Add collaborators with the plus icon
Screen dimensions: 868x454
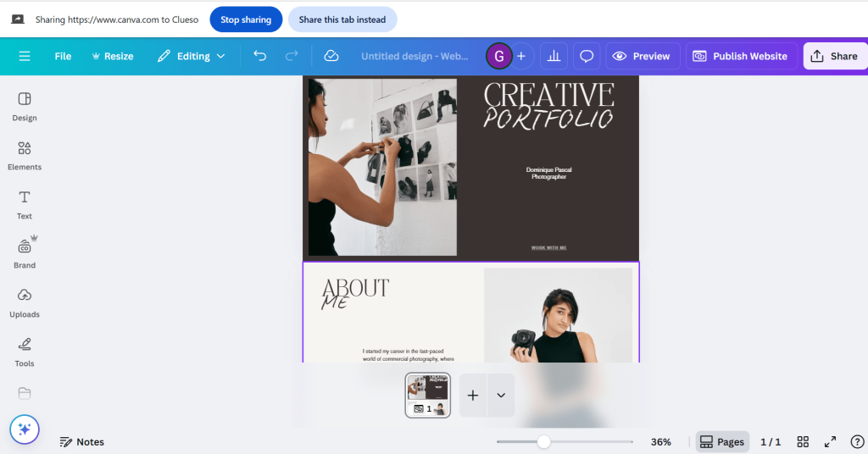tap(521, 56)
